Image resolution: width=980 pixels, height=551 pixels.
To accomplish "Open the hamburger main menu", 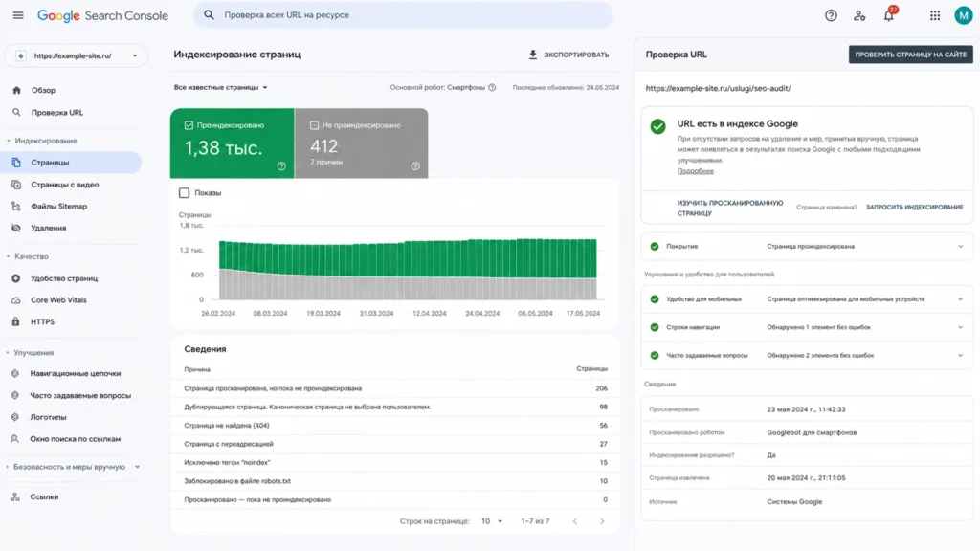I will (18, 15).
